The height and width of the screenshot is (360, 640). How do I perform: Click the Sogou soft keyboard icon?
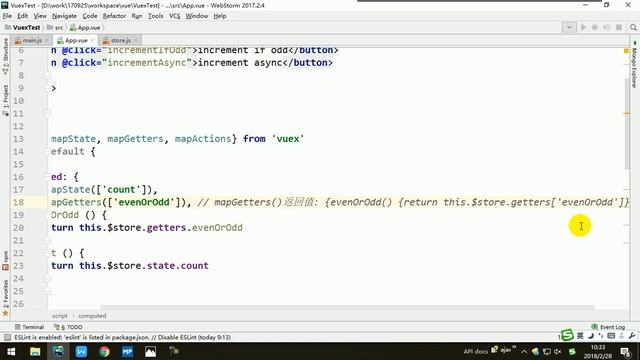(611, 336)
